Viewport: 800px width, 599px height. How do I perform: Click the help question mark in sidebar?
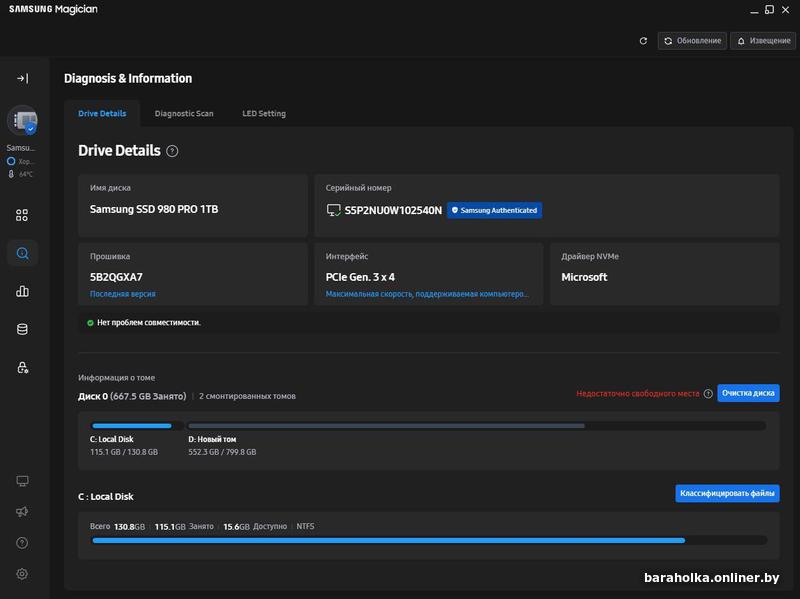click(22, 543)
